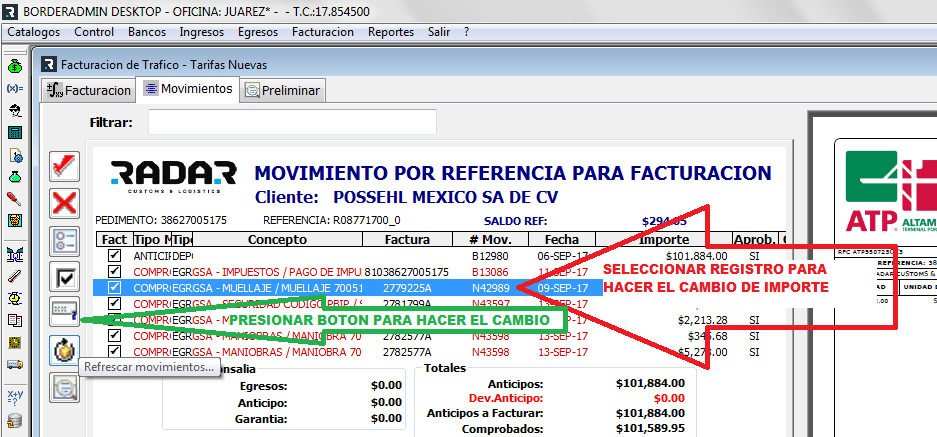The height and width of the screenshot is (437, 937).
Task: Click the R logo in Facturacion window title
Action: point(49,65)
